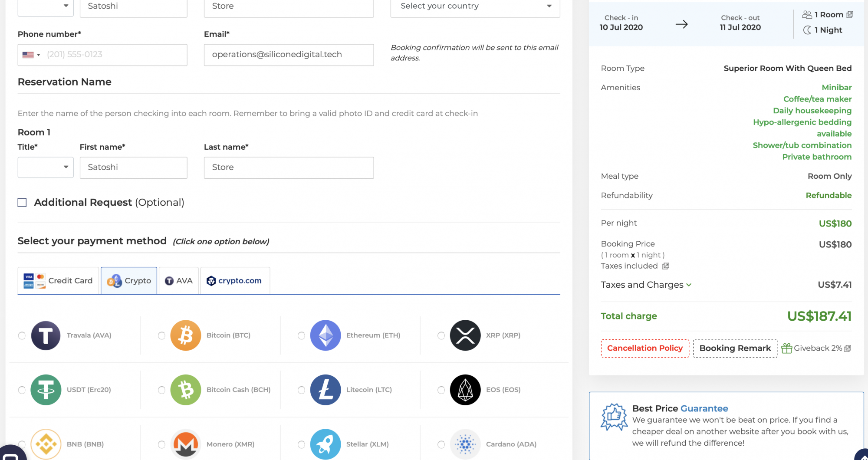The height and width of the screenshot is (460, 868).
Task: Click the Ethereum (ETH) coin icon
Action: 325,335
